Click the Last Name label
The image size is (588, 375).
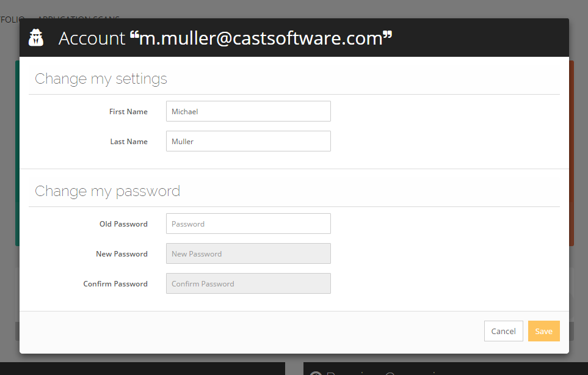(x=129, y=142)
